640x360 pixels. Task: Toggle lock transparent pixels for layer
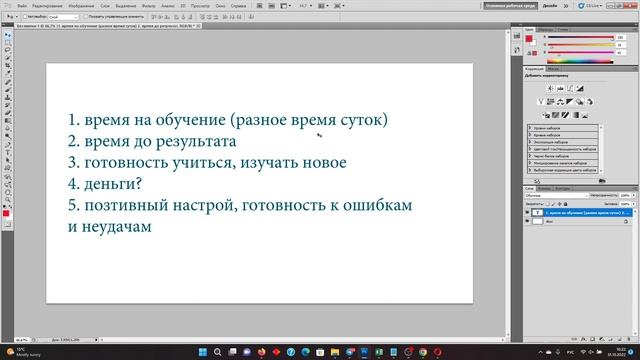(547, 204)
